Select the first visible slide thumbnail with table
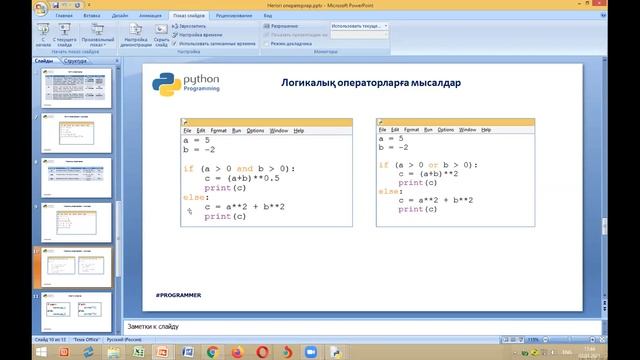The image size is (640, 360). click(76, 88)
